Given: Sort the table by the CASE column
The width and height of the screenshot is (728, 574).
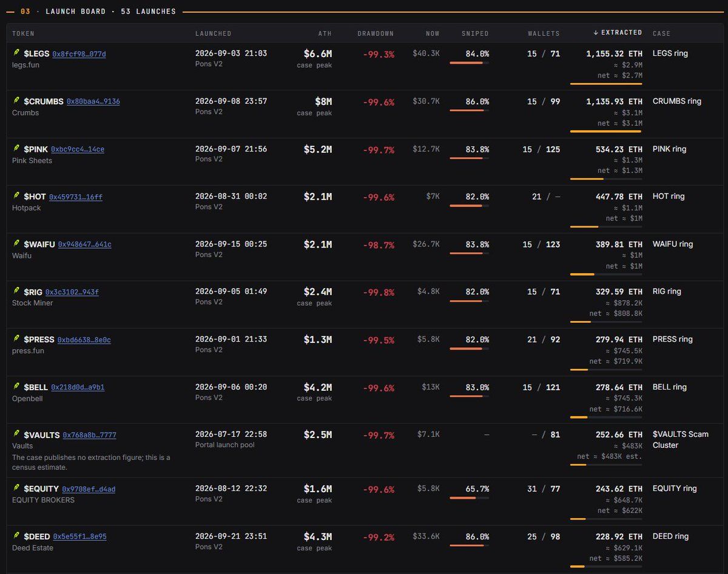Looking at the screenshot, I should [661, 33].
